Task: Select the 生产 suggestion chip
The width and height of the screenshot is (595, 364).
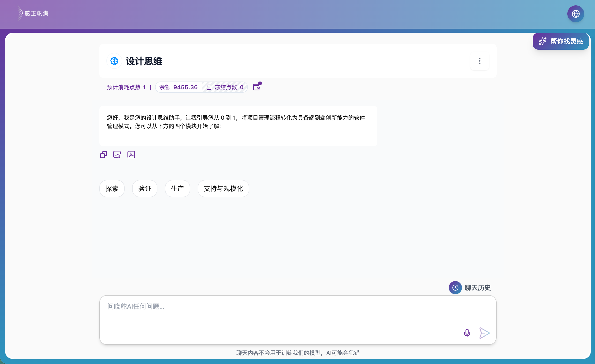Action: point(178,189)
